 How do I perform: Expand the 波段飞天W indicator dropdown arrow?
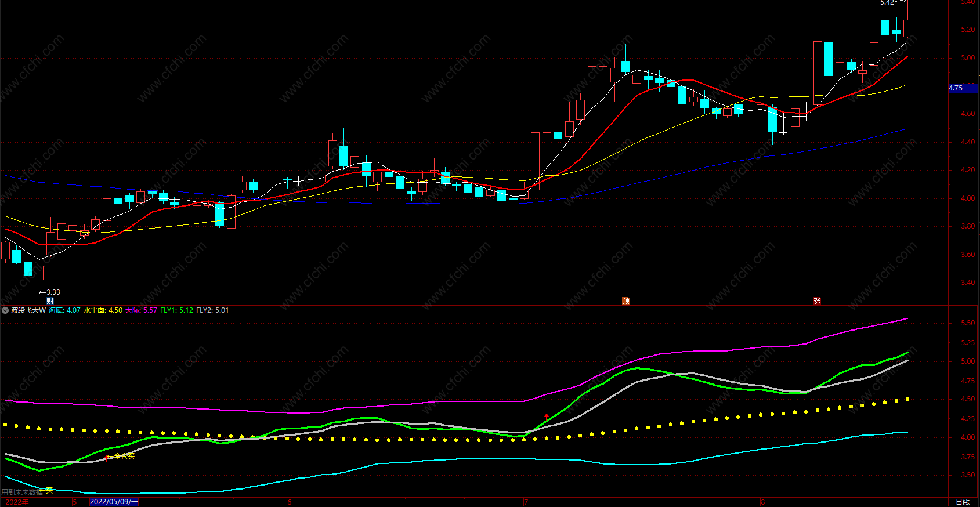pyautogui.click(x=5, y=310)
